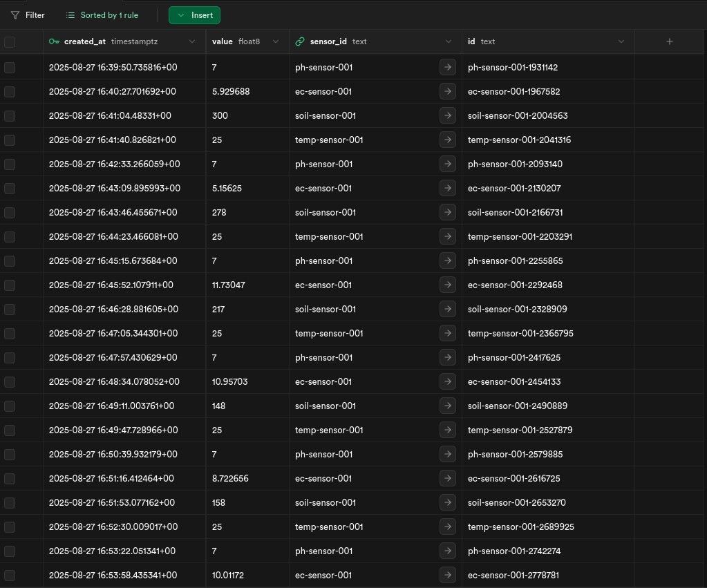Click the plus icon to add column
Screen dimensions: 707x588
click(669, 41)
